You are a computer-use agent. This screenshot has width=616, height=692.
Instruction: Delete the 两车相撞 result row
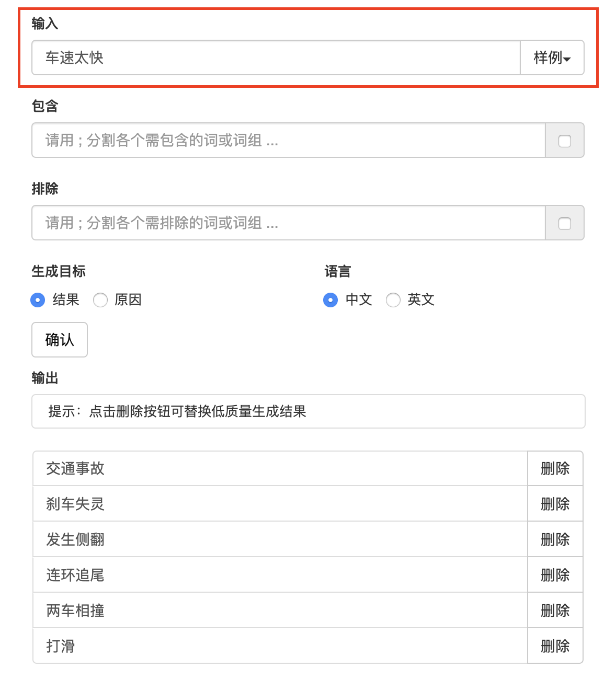[x=555, y=610]
